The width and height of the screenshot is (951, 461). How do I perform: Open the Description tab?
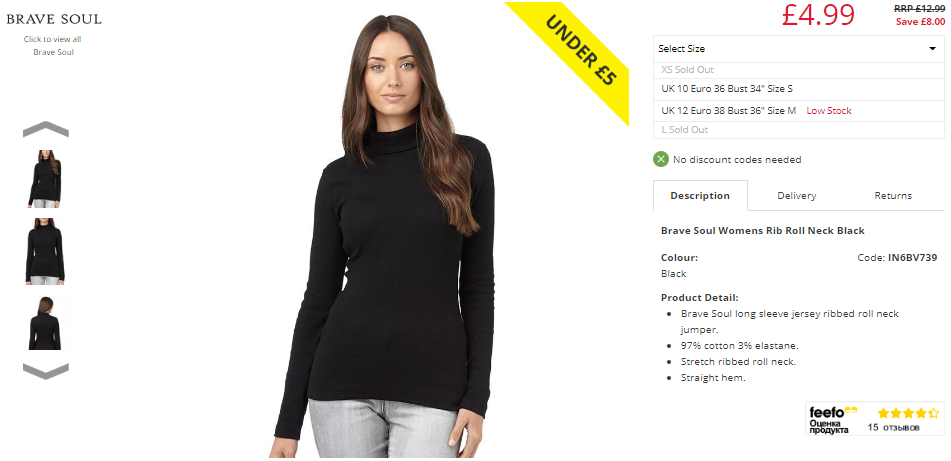tap(700, 195)
